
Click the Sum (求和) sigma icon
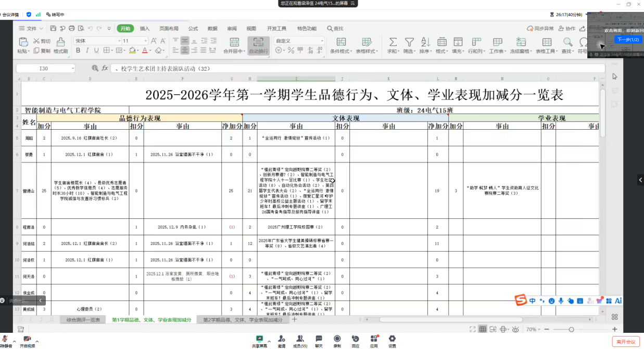393,42
